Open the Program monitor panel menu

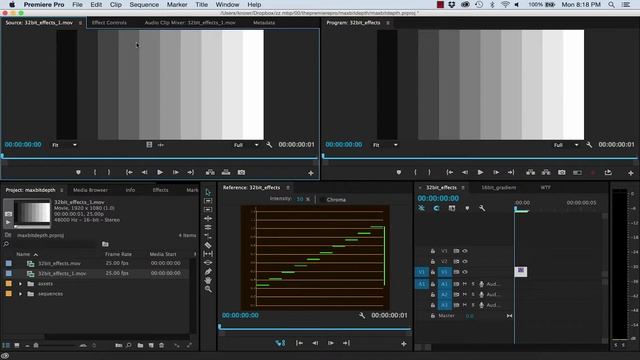(388, 23)
